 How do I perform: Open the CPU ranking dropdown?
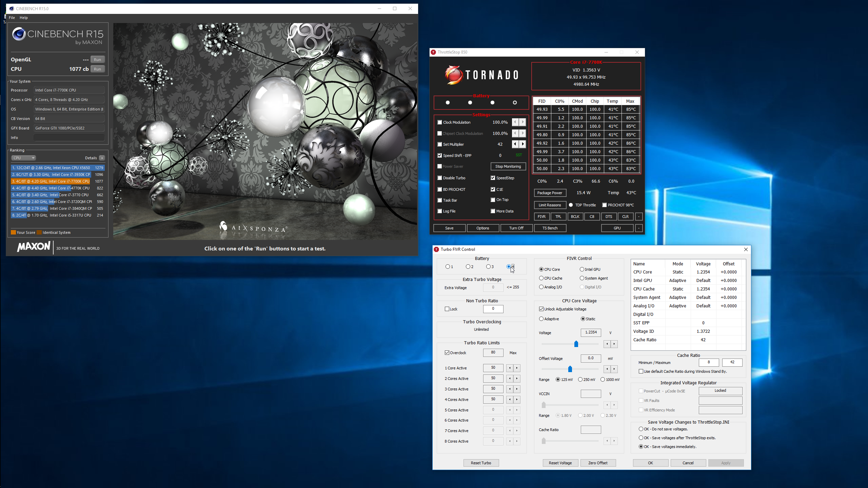(24, 158)
